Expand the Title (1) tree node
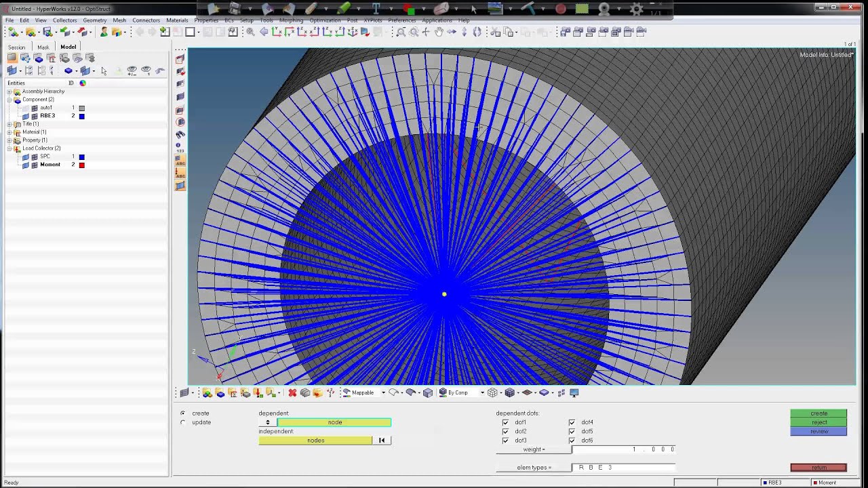The height and width of the screenshot is (488, 868). [x=9, y=124]
